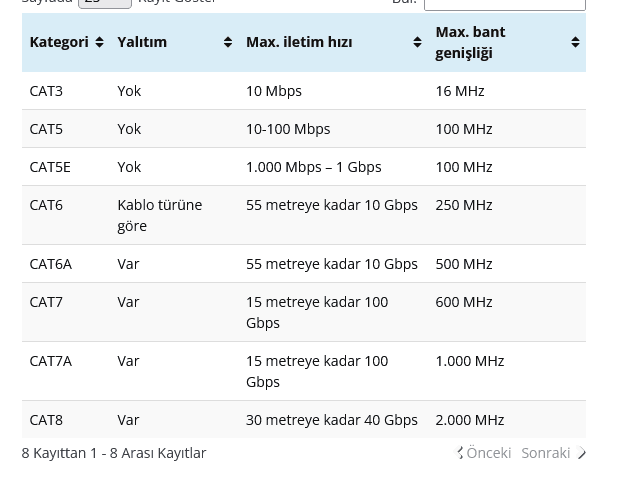Select the CAT3 row cell
This screenshot has width=641, height=491.
click(x=46, y=91)
